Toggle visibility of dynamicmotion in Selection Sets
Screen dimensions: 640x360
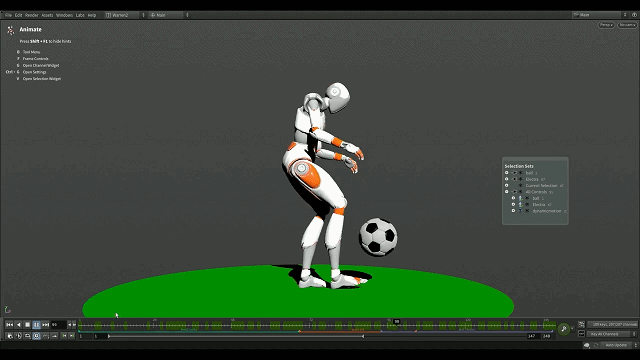pos(513,211)
